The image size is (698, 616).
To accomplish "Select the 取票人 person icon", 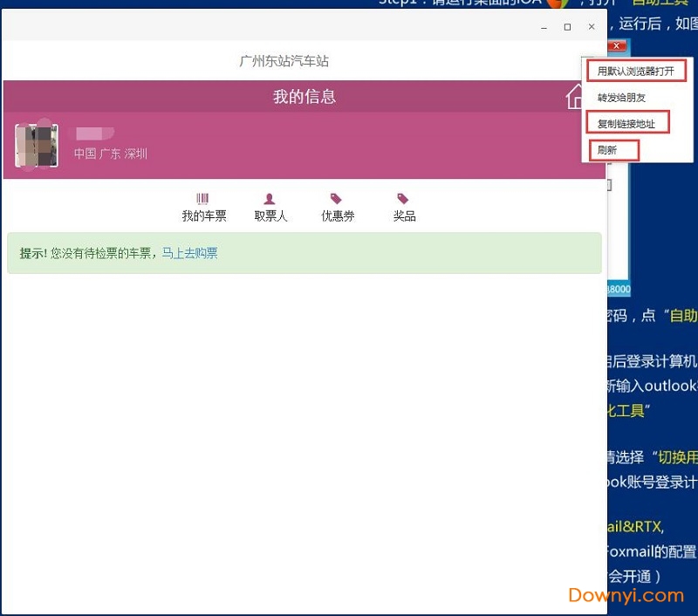I will click(x=270, y=199).
